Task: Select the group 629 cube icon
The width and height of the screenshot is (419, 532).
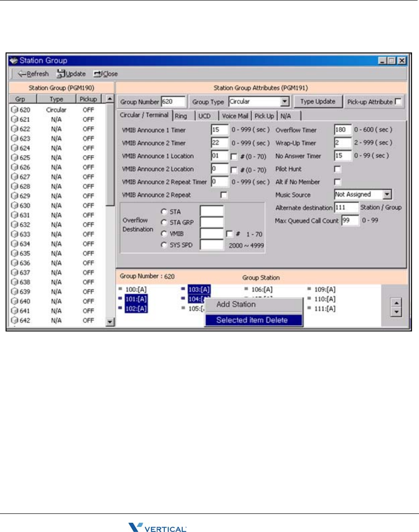Action: point(14,196)
